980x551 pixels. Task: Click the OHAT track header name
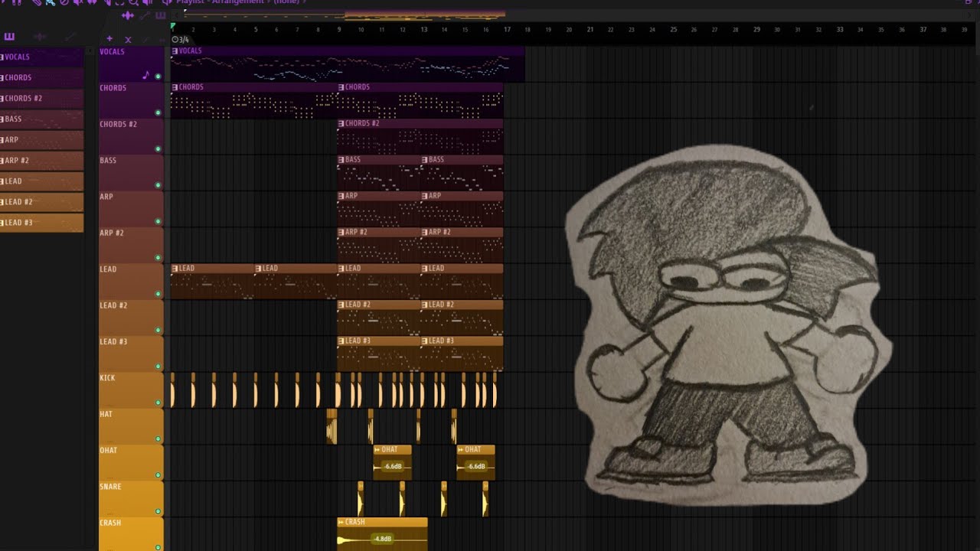108,450
